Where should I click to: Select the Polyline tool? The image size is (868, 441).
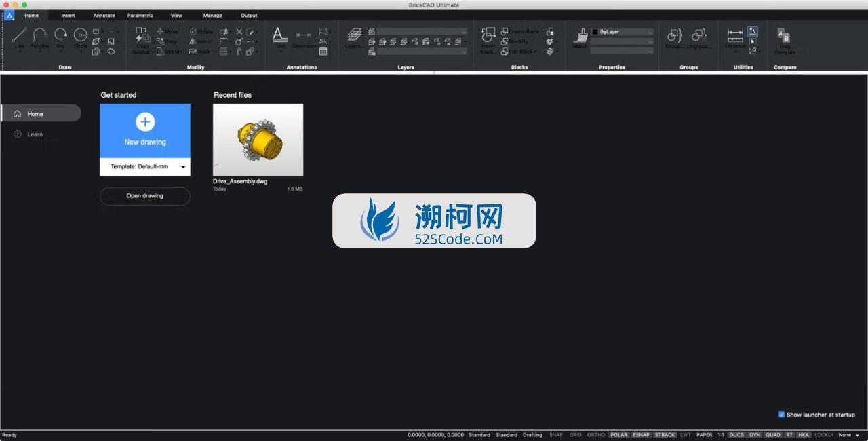pos(39,37)
